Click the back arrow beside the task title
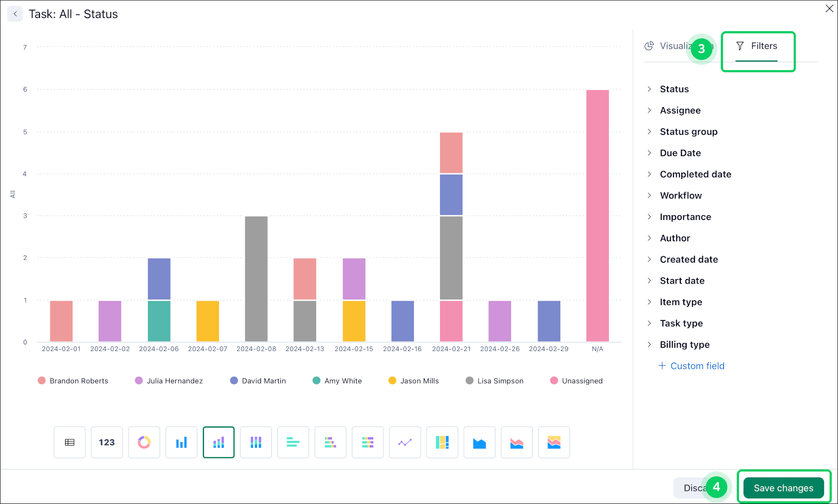Screen dimensions: 838x504 point(15,14)
